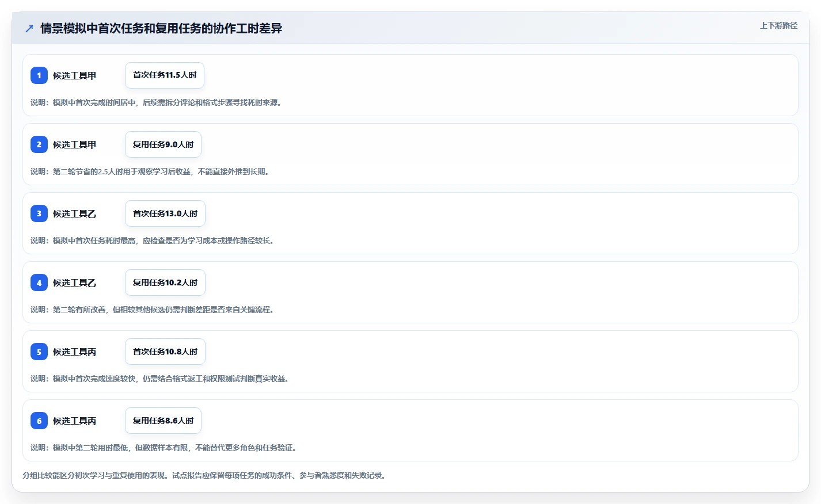Select the 复用任务10.2人时 chip
The image size is (821, 504).
point(165,282)
